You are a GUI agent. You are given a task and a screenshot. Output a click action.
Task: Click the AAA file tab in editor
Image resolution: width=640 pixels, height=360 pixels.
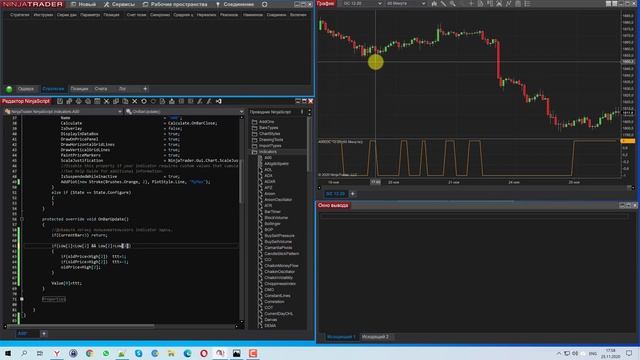(x=22, y=333)
